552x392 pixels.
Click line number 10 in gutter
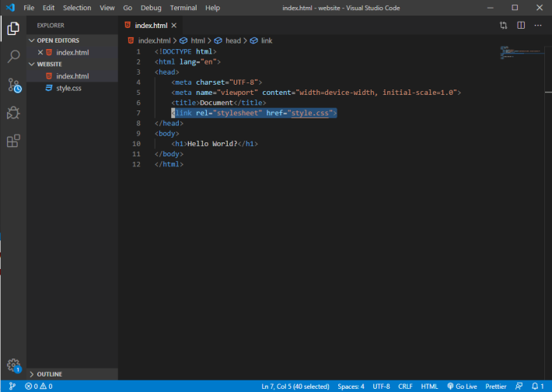136,144
